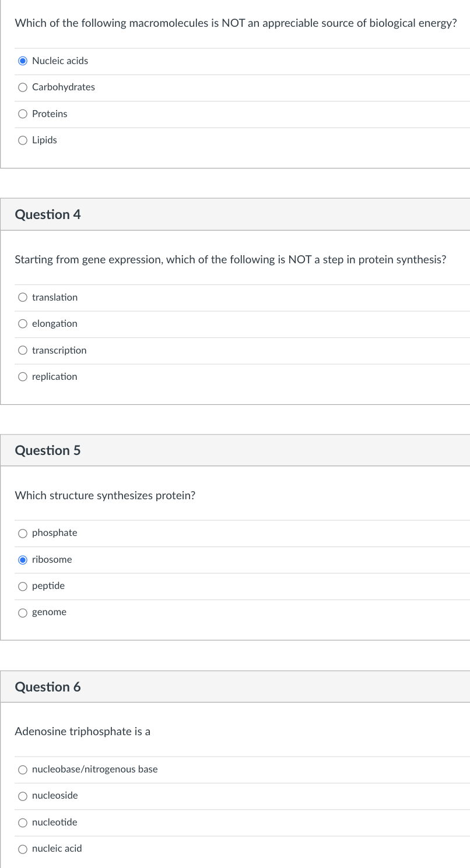This screenshot has height=868, width=470.
Task: Pick replication as the answer
Action: pyautogui.click(x=23, y=377)
